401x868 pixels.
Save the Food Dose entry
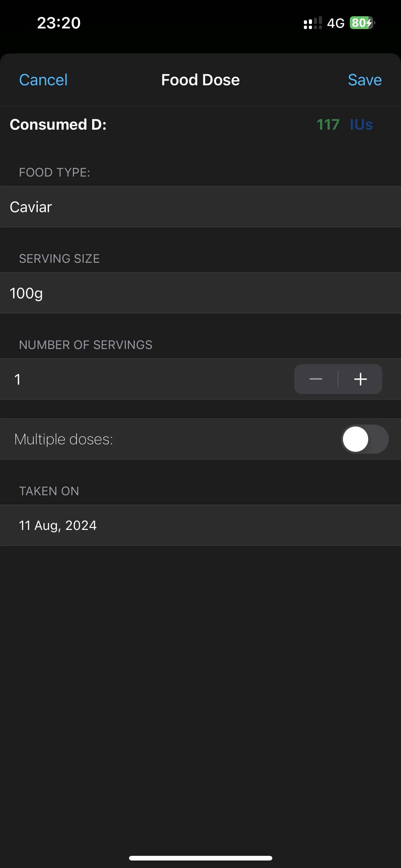365,80
